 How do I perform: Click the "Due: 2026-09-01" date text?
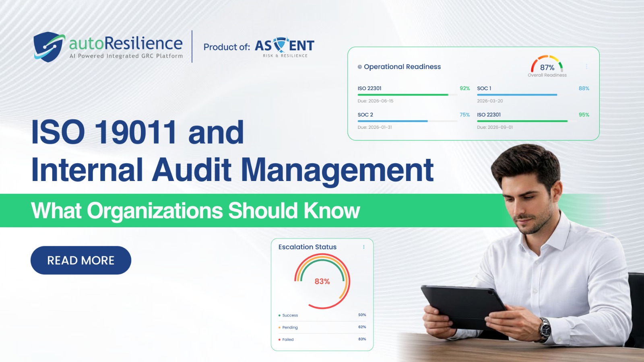pos(495,127)
